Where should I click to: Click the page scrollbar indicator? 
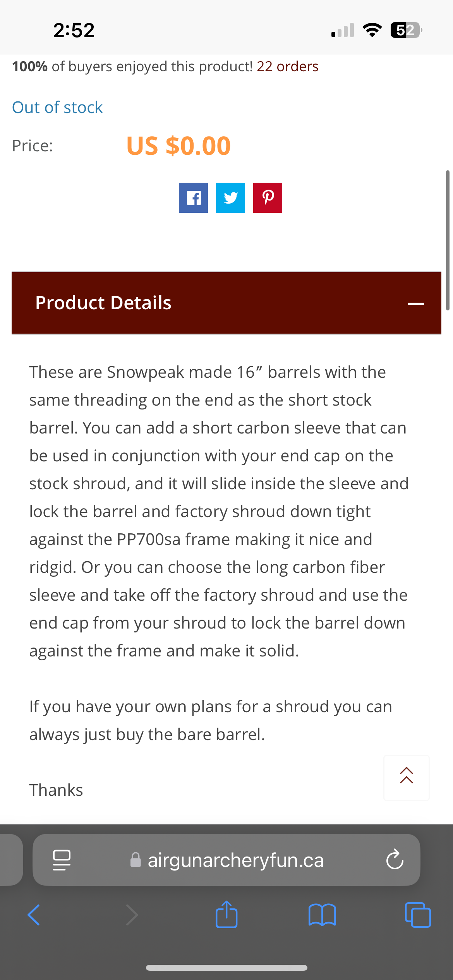[x=448, y=240]
